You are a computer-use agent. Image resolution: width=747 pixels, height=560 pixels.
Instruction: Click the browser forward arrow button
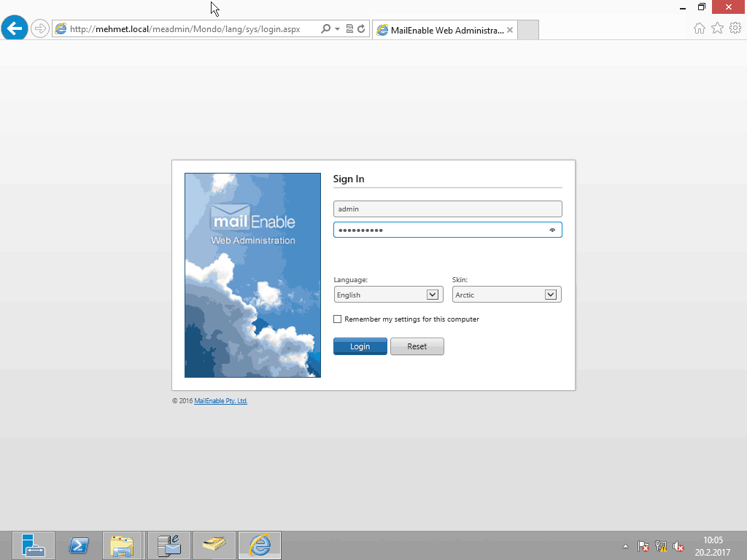pyautogui.click(x=39, y=29)
